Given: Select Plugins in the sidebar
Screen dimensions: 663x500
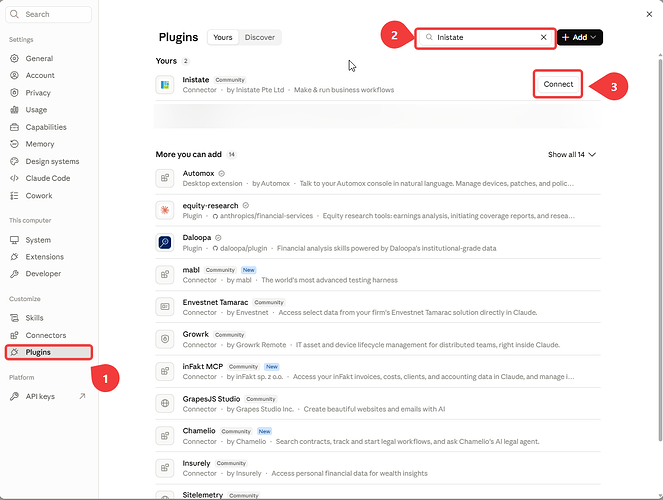Looking at the screenshot, I should [x=48, y=352].
